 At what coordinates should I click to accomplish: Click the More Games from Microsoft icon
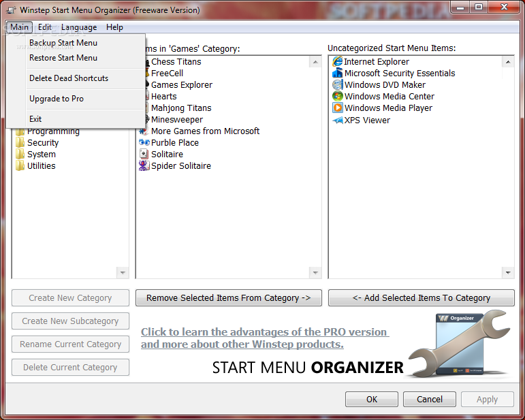143,131
